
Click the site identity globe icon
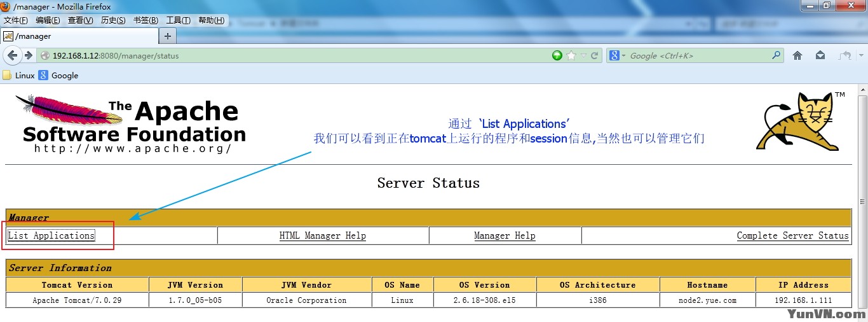coord(44,55)
